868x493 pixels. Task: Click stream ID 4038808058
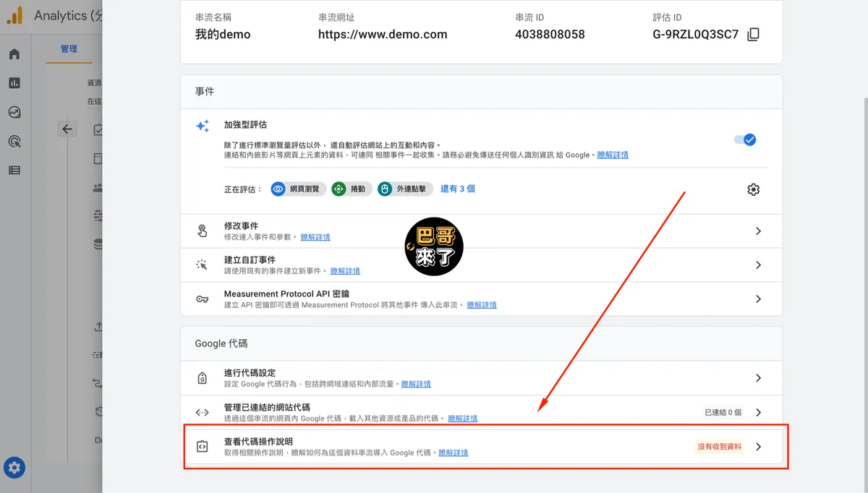click(550, 34)
